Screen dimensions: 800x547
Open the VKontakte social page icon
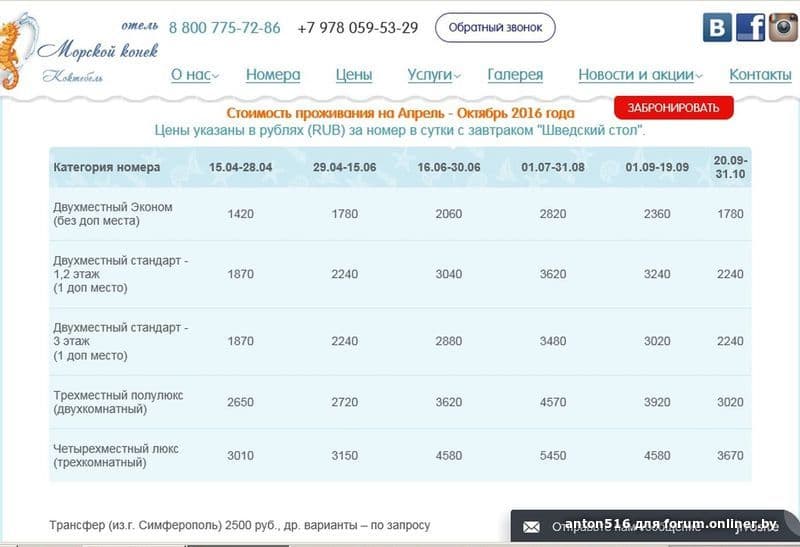click(717, 28)
